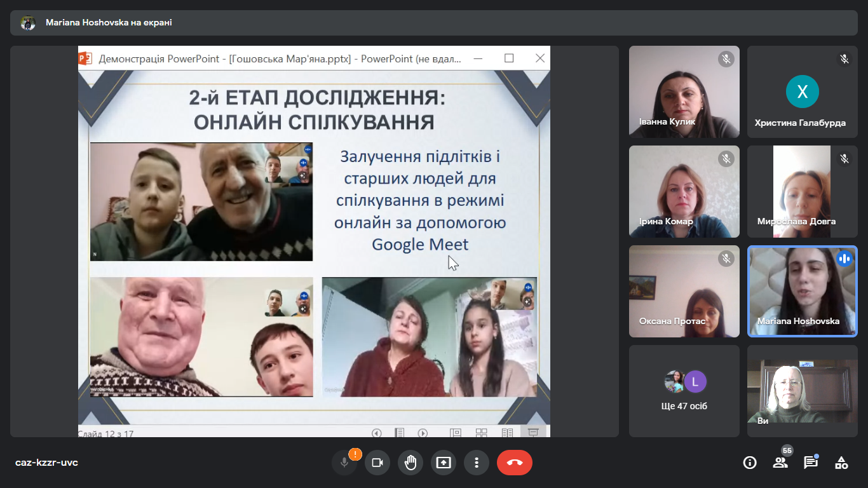Screen dimensions: 868x488
Task: Raise your hand in the meeting
Action: click(x=410, y=463)
